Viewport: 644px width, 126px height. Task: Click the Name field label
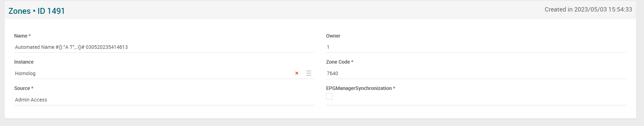pos(21,36)
